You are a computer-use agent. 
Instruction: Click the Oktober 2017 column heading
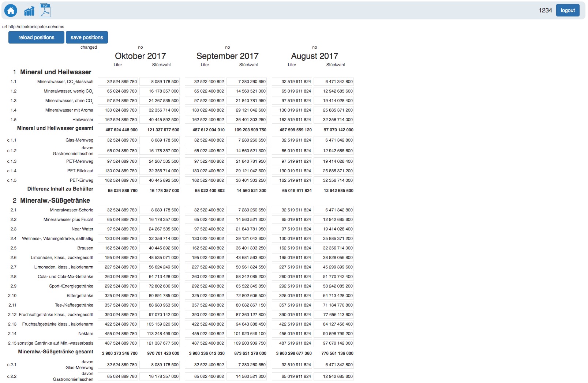pyautogui.click(x=140, y=56)
